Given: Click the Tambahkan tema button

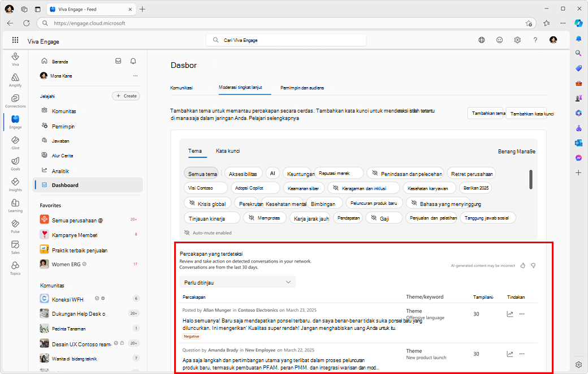Looking at the screenshot, I should click(x=486, y=113).
